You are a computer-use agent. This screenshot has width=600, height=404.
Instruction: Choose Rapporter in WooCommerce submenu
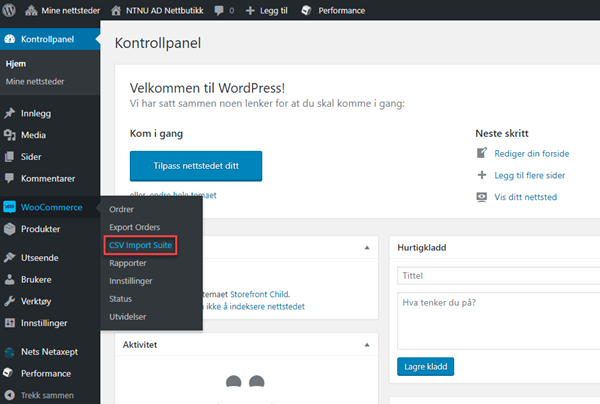coord(128,263)
